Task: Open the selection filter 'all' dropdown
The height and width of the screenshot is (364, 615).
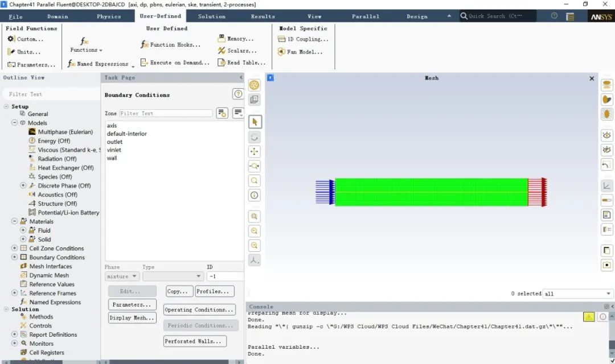Action: tap(577, 293)
